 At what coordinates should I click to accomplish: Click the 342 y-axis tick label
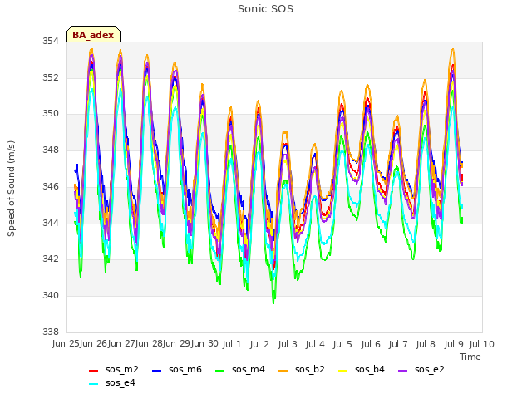pos(51,259)
